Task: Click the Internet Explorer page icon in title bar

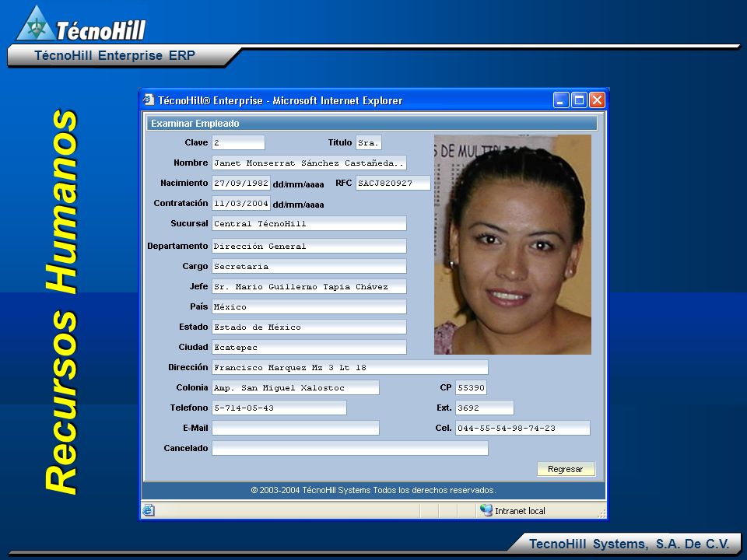Action: click(x=149, y=100)
